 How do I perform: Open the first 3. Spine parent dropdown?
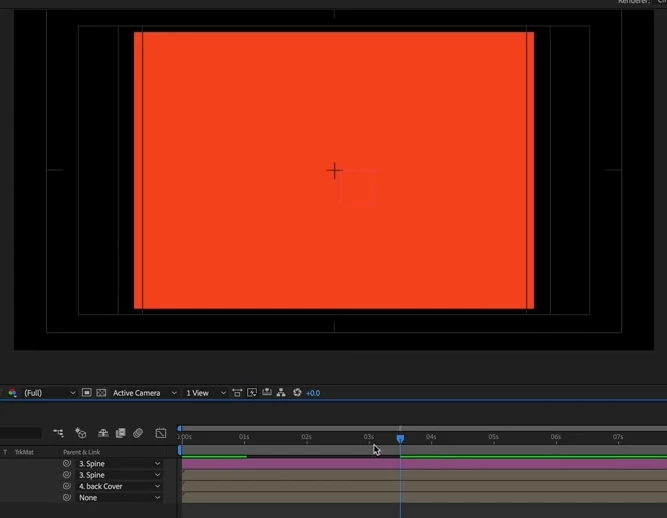[119, 464]
